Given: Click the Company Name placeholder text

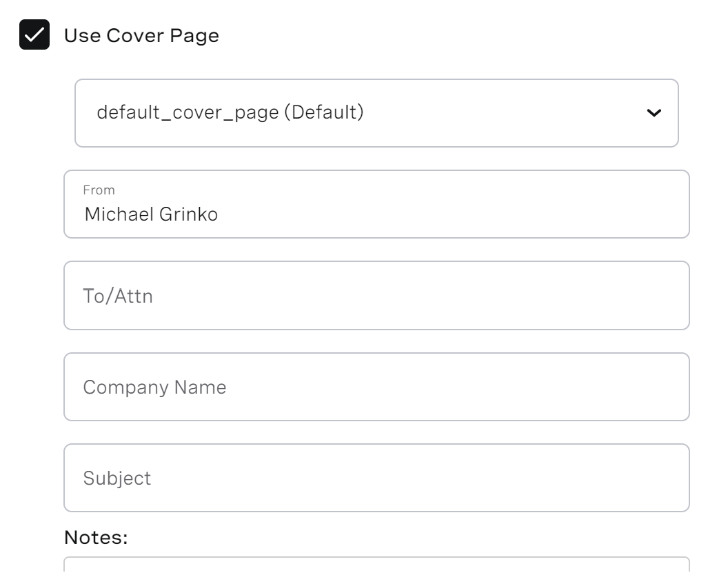Looking at the screenshot, I should 154,386.
